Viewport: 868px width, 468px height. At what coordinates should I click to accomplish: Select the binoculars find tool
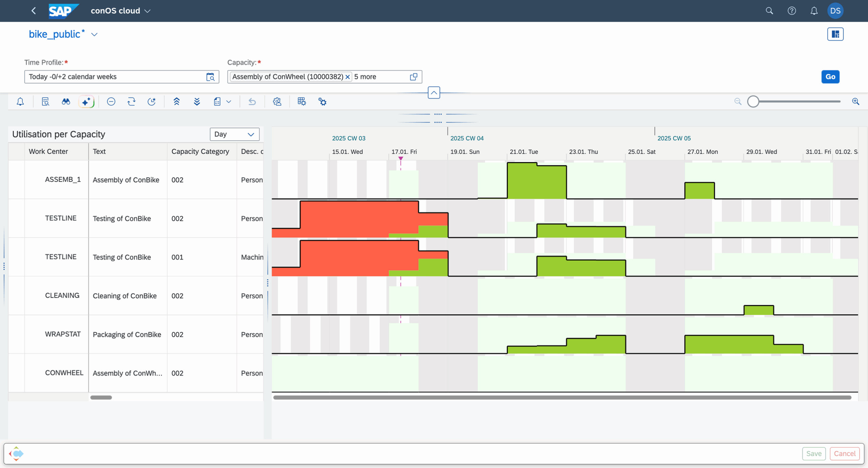(x=66, y=101)
